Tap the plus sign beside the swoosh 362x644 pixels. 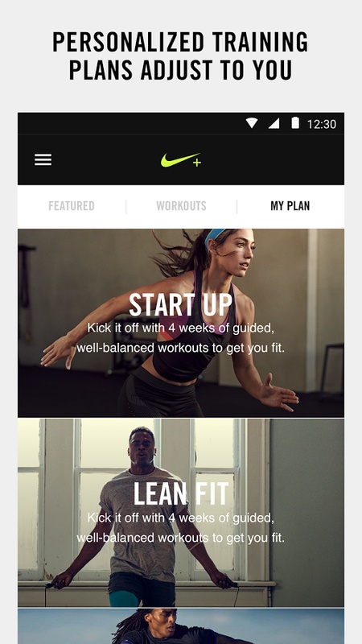point(197,163)
